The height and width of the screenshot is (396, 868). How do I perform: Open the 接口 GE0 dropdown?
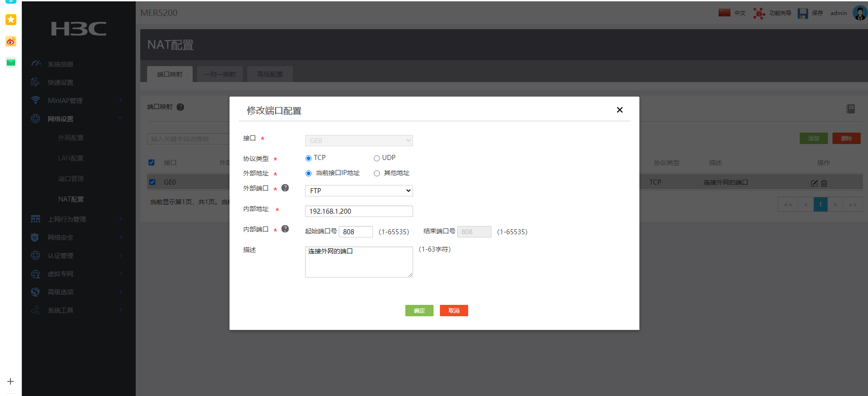coord(359,140)
